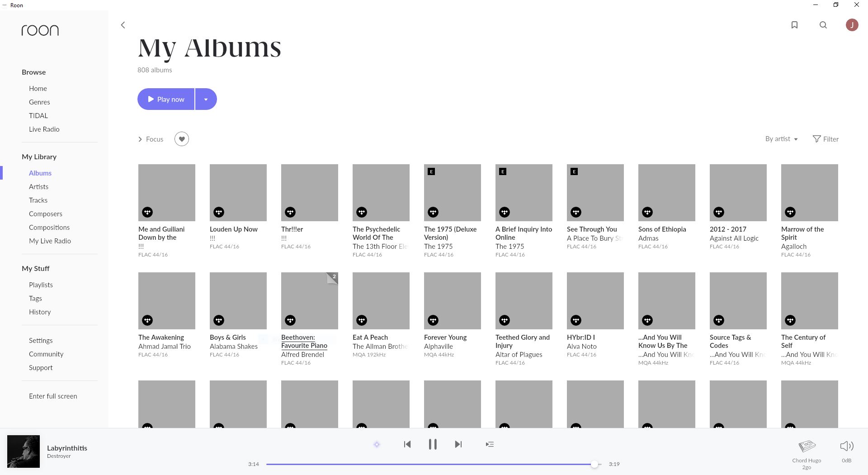The width and height of the screenshot is (868, 475).
Task: Open Playlists under My Stuff
Action: coord(41,285)
